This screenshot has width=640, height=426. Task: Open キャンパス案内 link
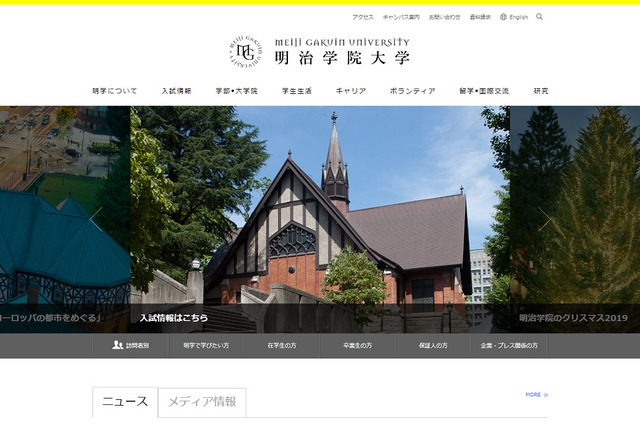click(401, 17)
